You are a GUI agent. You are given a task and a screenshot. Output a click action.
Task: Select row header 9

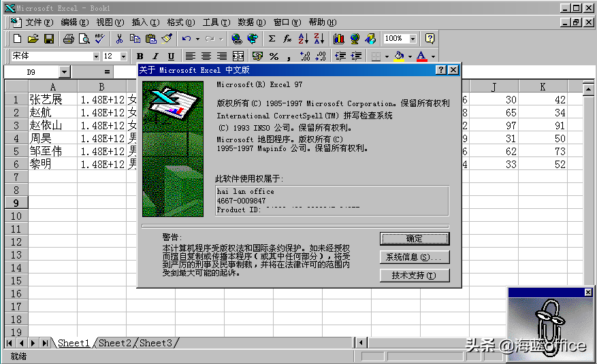tap(16, 203)
